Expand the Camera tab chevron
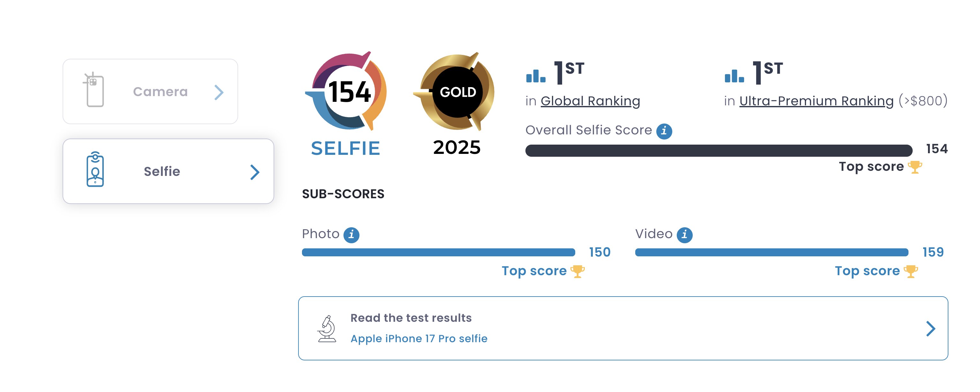The width and height of the screenshot is (980, 392). click(219, 92)
